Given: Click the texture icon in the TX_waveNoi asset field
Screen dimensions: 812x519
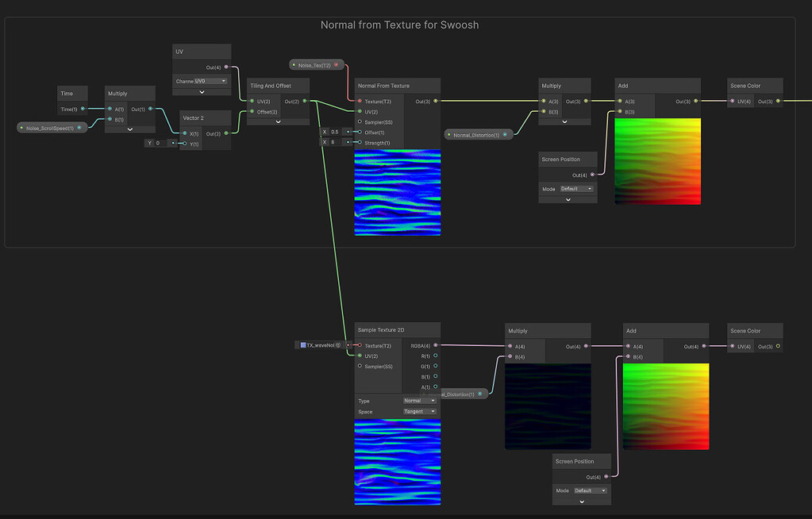Looking at the screenshot, I should pos(303,344).
